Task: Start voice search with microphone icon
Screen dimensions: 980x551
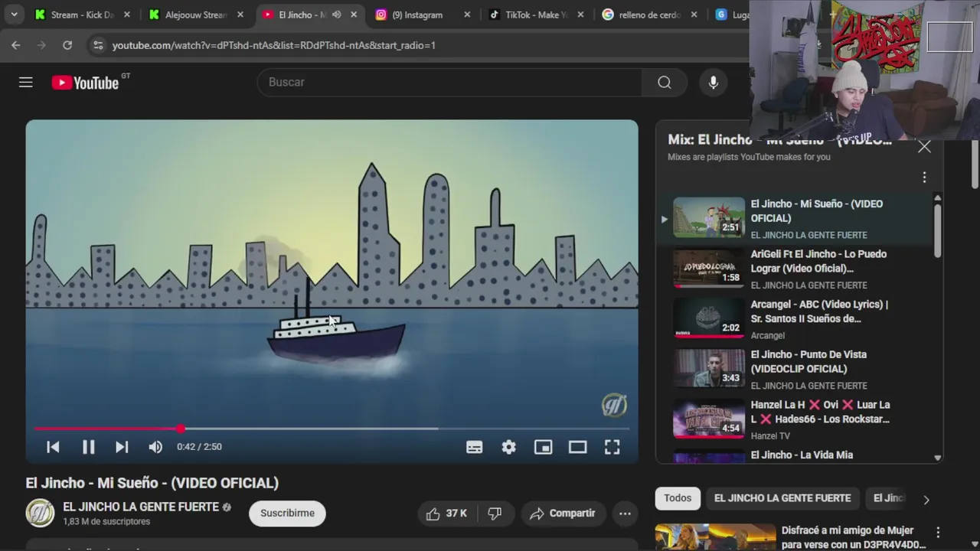Action: coord(714,82)
